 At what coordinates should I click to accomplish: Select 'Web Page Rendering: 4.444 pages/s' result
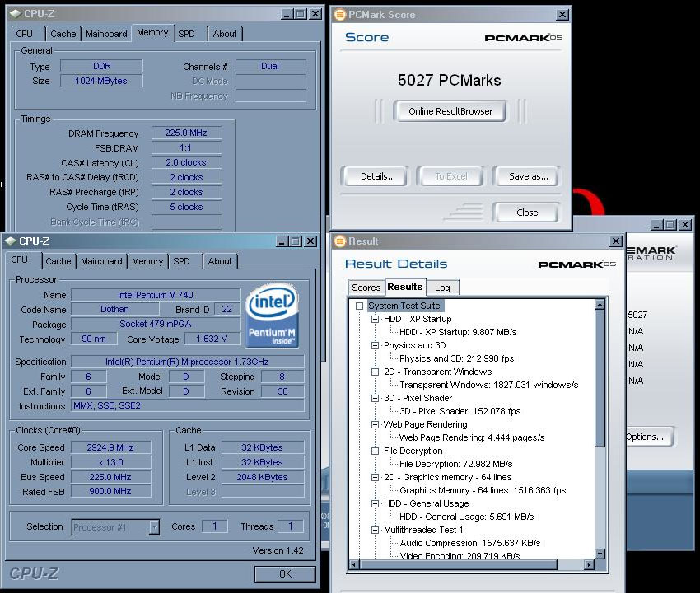(472, 437)
